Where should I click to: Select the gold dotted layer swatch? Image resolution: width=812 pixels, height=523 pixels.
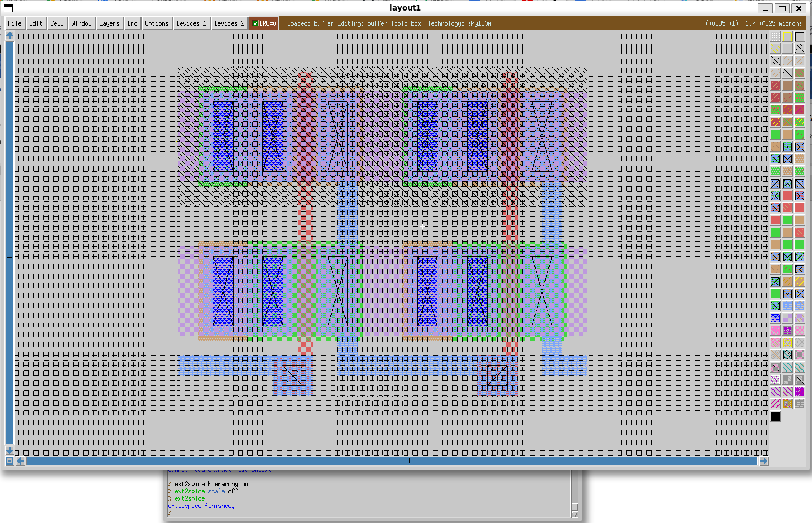point(787,404)
